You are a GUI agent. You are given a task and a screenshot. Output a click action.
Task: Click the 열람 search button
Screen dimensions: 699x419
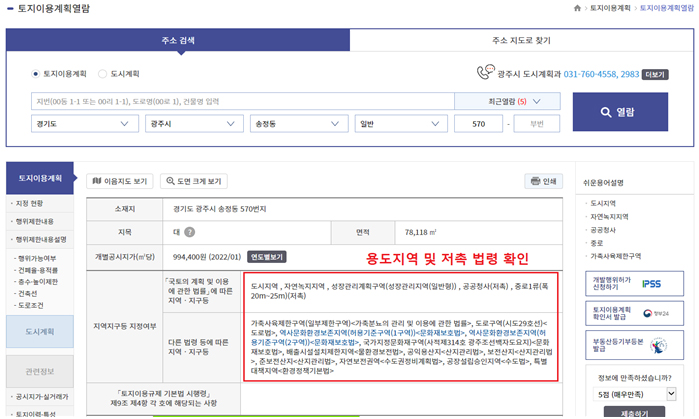point(620,112)
